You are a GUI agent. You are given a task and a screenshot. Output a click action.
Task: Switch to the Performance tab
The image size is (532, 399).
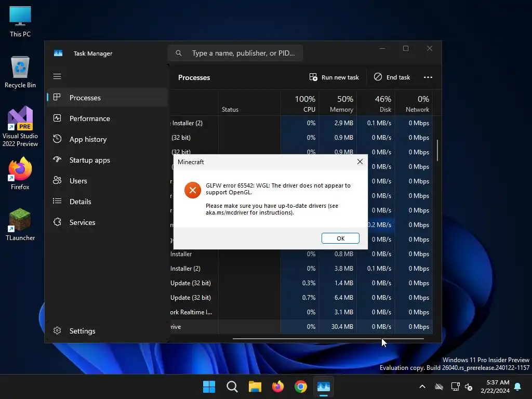click(107, 118)
